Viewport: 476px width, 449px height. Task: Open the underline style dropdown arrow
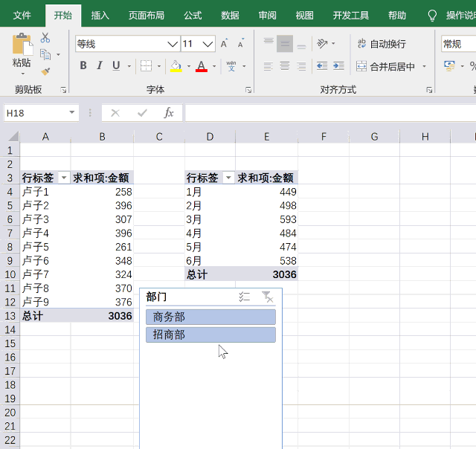129,66
